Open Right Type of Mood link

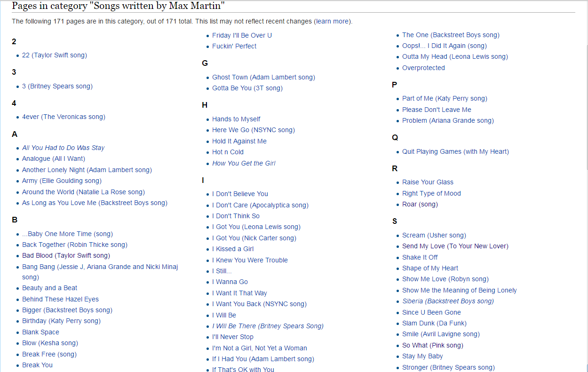(x=431, y=193)
